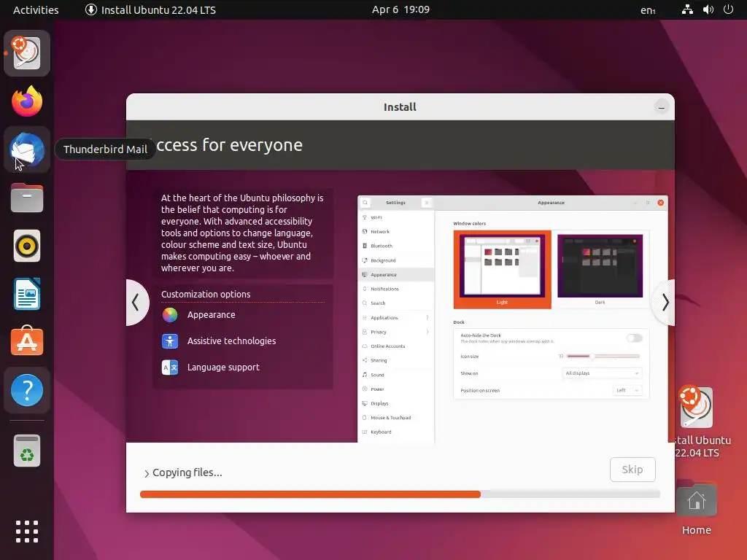
Task: Click the Settings search magnifier icon
Action: (365, 203)
